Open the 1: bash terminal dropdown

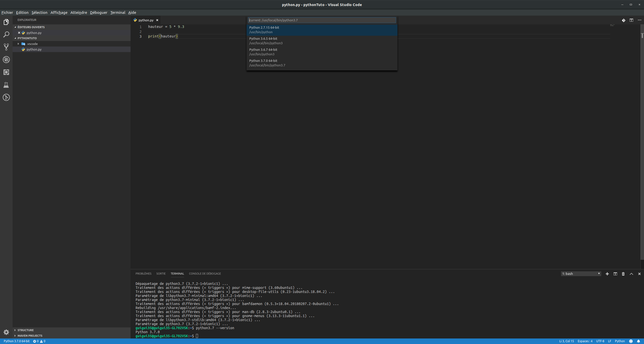click(581, 274)
